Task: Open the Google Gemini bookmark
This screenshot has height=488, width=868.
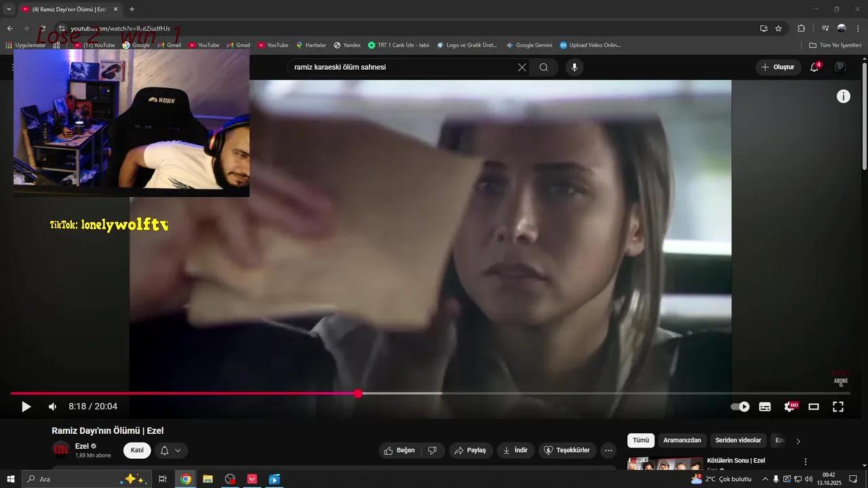Action: click(x=529, y=45)
